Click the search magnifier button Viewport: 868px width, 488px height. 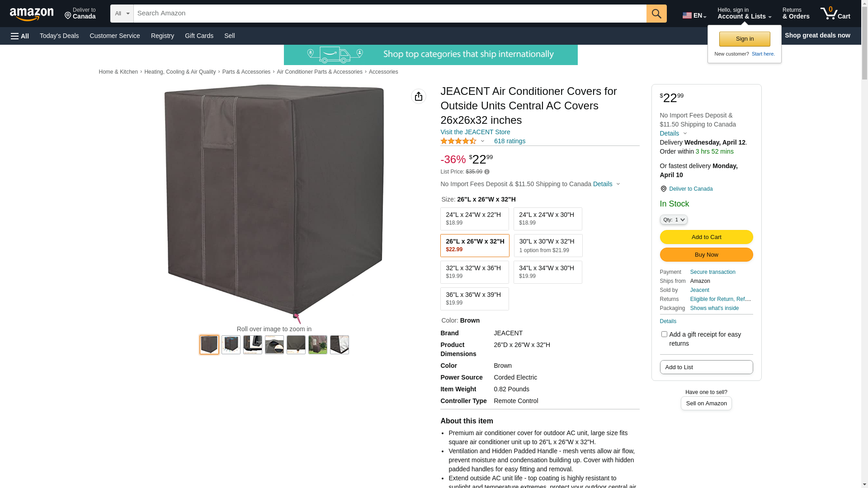(x=656, y=14)
